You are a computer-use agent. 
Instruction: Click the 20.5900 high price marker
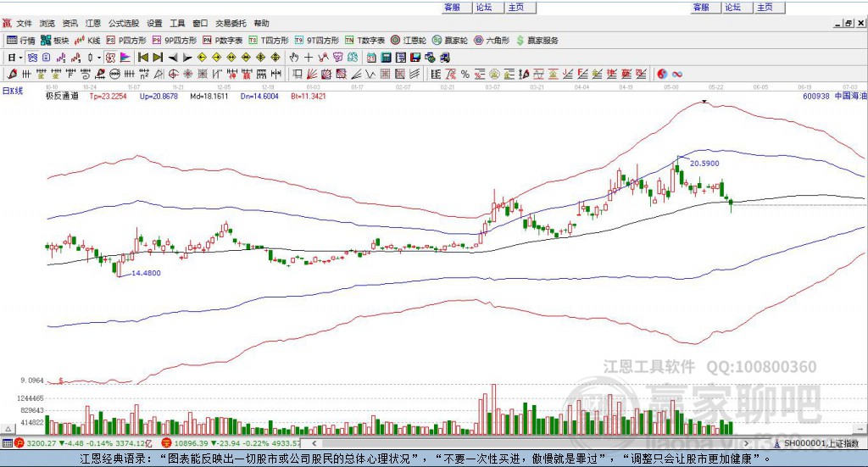click(x=704, y=164)
